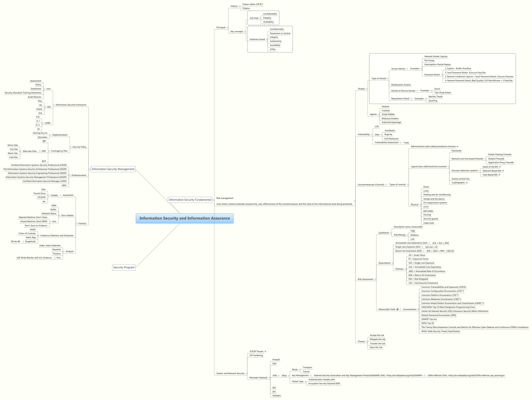Select the central Information Security and Information Assurance topic
Image resolution: width=532 pixels, height=400 pixels.
(184, 218)
